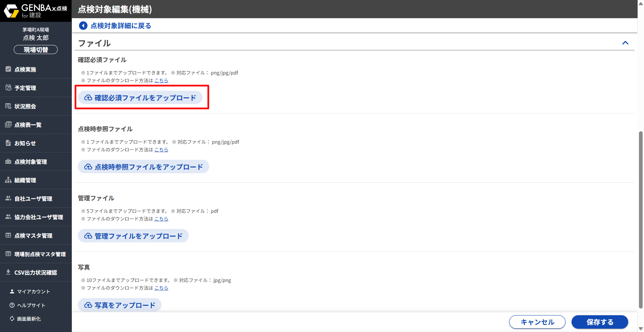Click the 現場切替 button
Viewport: 644px width, 332px height.
tap(36, 50)
